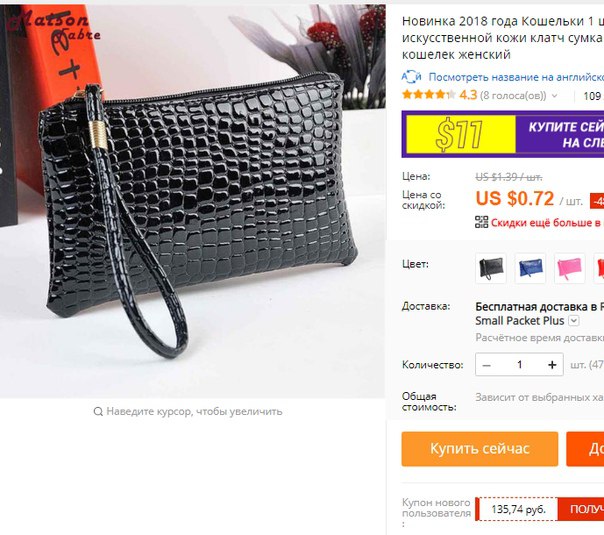Click the translate title icon
The height and width of the screenshot is (535, 604).
click(x=411, y=77)
